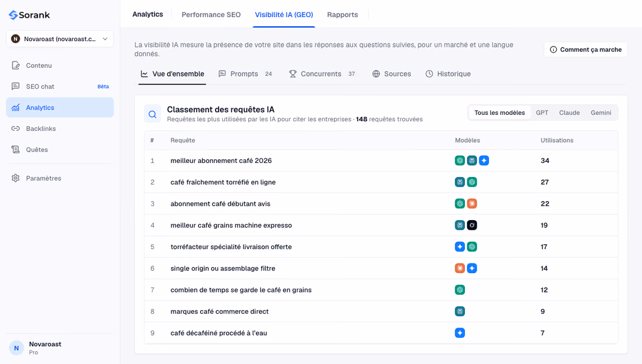
Task: Click the SEO chat speech-bubble icon
Action: click(x=16, y=87)
